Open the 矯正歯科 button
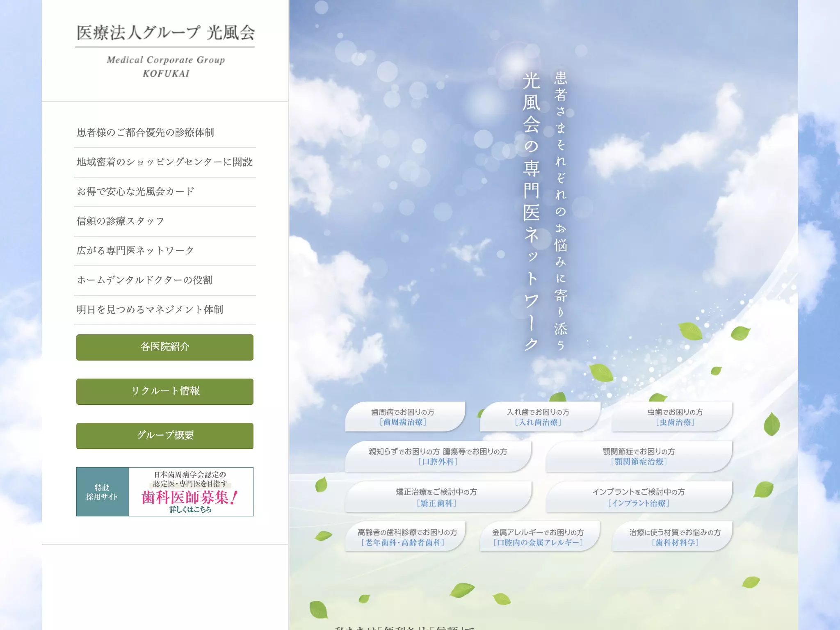Viewport: 840px width, 630px height. point(438,497)
